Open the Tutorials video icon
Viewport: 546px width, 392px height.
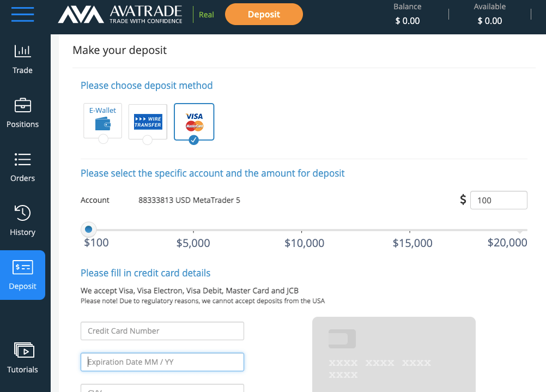(x=23, y=350)
